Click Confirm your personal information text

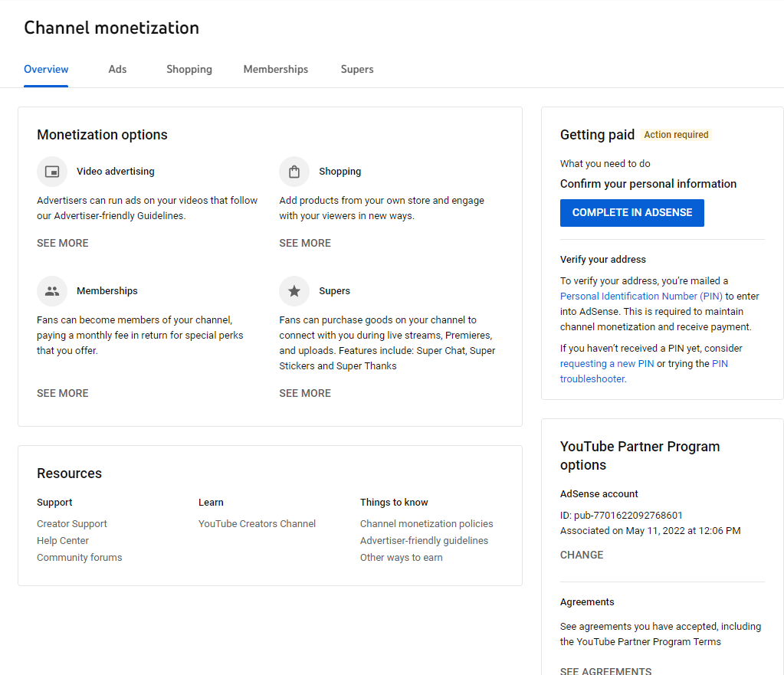(648, 184)
